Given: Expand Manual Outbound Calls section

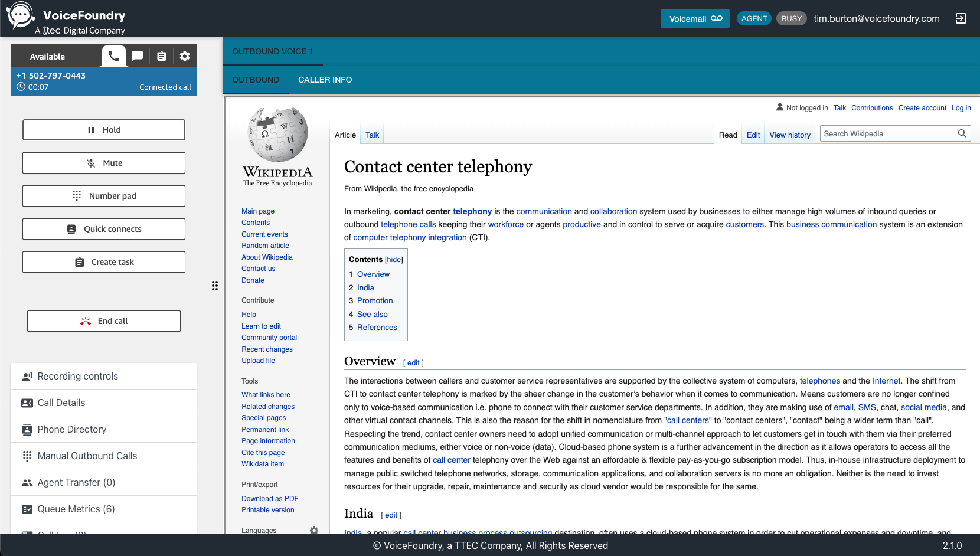Looking at the screenshot, I should (x=104, y=456).
